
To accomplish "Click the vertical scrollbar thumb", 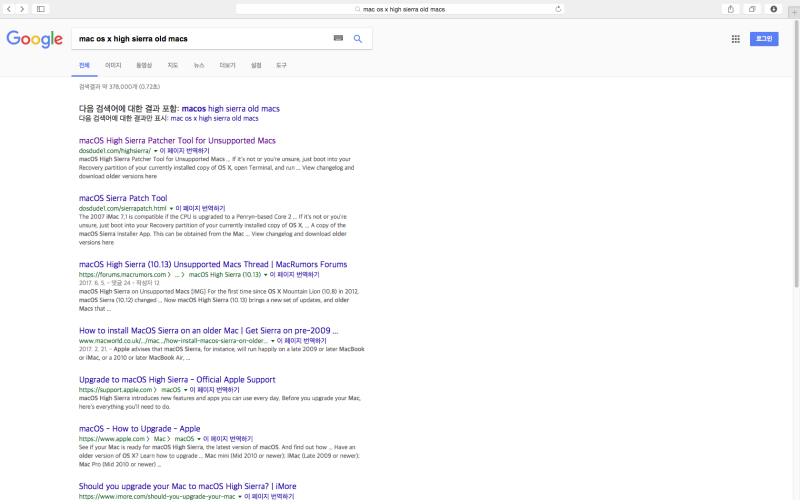I will click(796, 153).
